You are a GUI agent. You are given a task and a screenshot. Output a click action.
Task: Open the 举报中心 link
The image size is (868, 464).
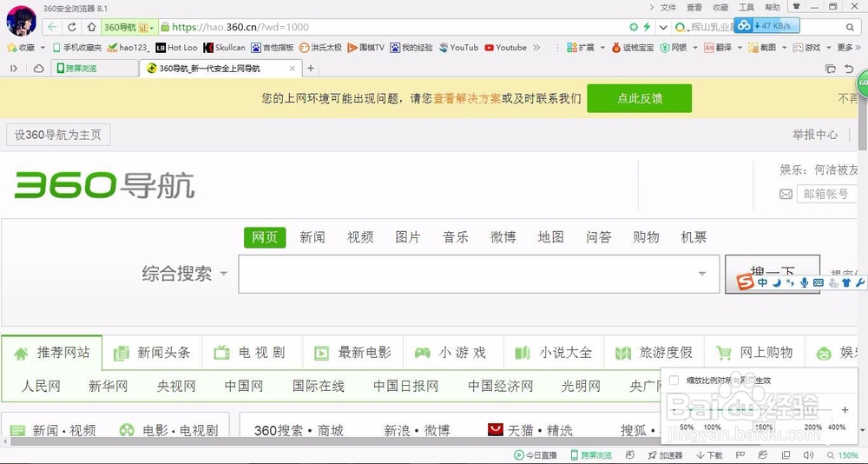tap(815, 135)
